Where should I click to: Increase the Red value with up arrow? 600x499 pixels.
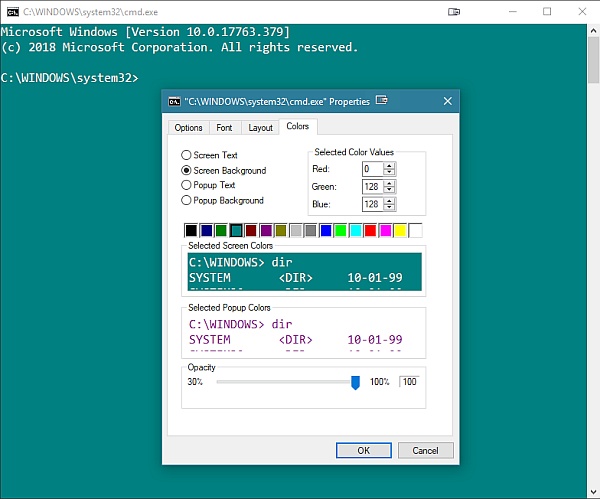[x=389, y=166]
